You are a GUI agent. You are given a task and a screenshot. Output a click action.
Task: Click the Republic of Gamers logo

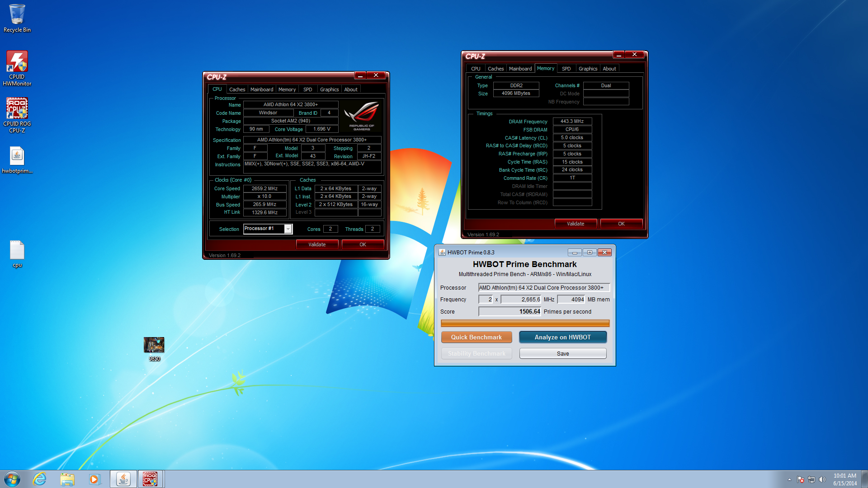tap(361, 116)
